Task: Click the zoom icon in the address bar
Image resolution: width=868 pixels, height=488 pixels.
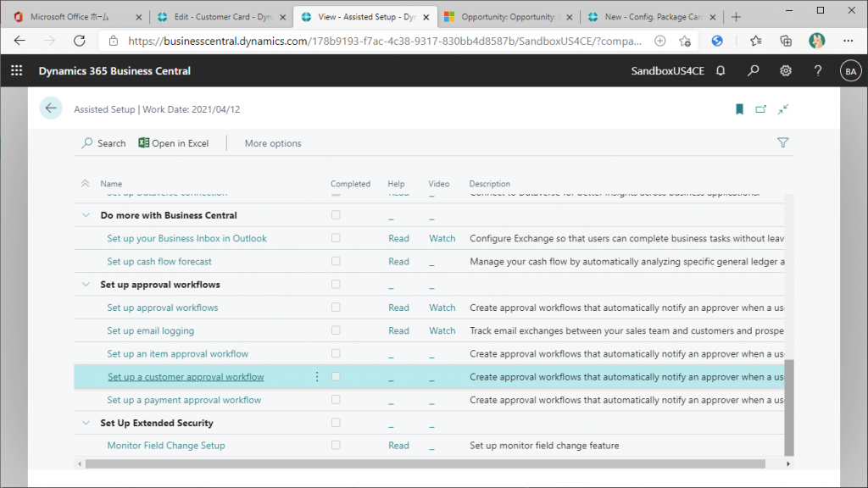Action: click(x=659, y=41)
